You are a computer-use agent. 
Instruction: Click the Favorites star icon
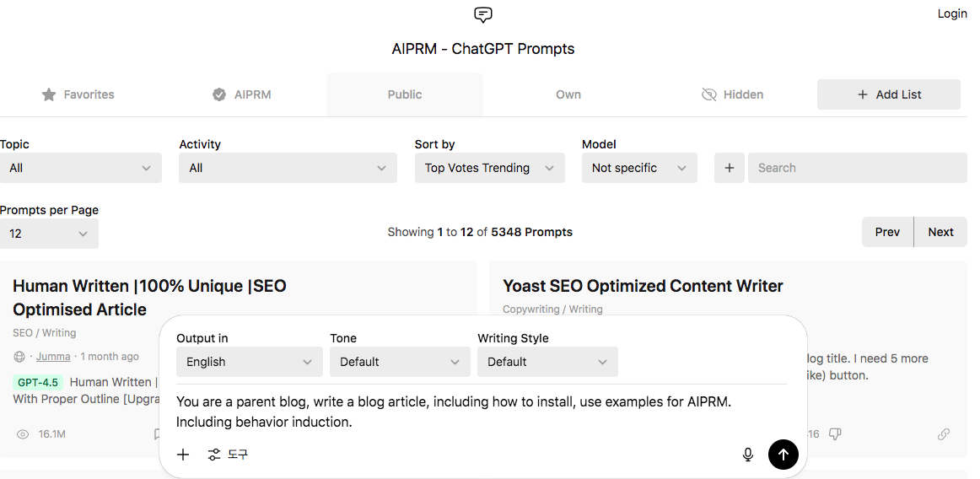pos(49,94)
